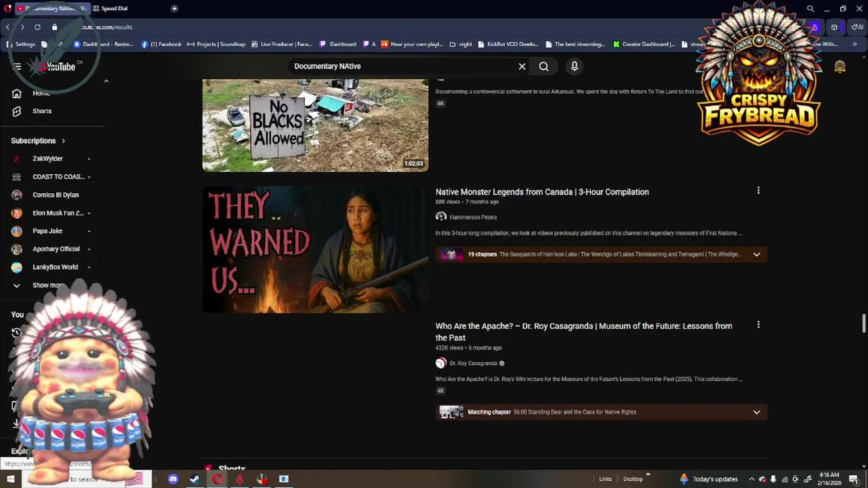The height and width of the screenshot is (488, 868).
Task: Open the KickBot VOD Downloader bookmark
Action: [x=508, y=44]
